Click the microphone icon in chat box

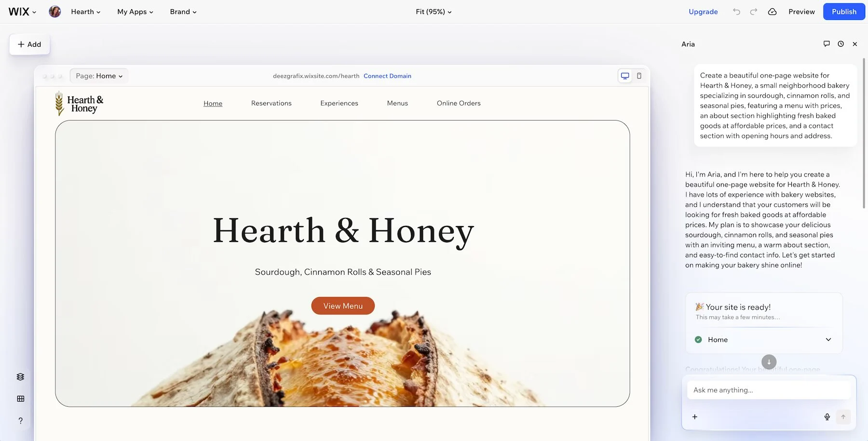(x=827, y=417)
